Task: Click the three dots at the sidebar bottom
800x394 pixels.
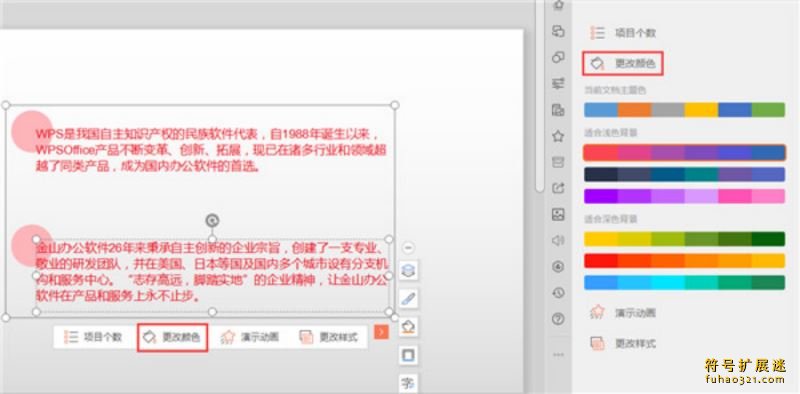Action: click(x=558, y=354)
